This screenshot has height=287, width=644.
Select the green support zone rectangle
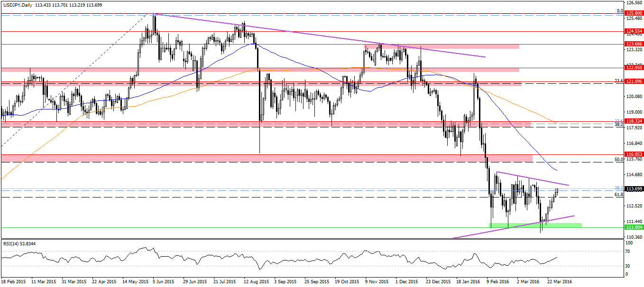535,225
